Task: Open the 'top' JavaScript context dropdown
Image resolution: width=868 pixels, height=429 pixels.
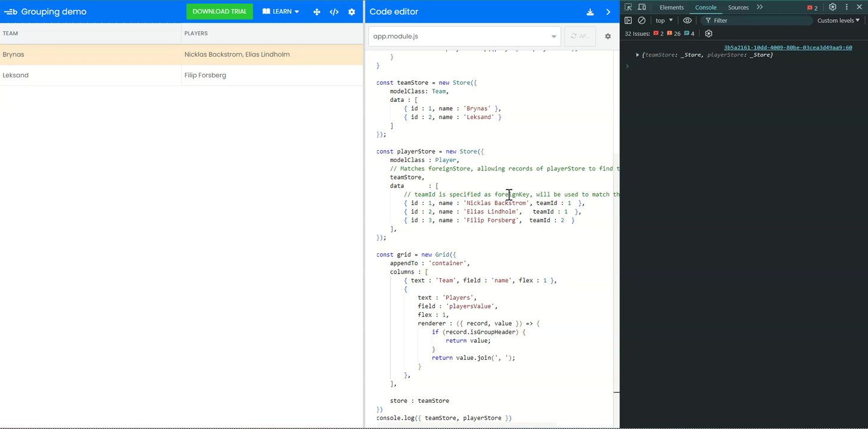Action: coord(664,20)
